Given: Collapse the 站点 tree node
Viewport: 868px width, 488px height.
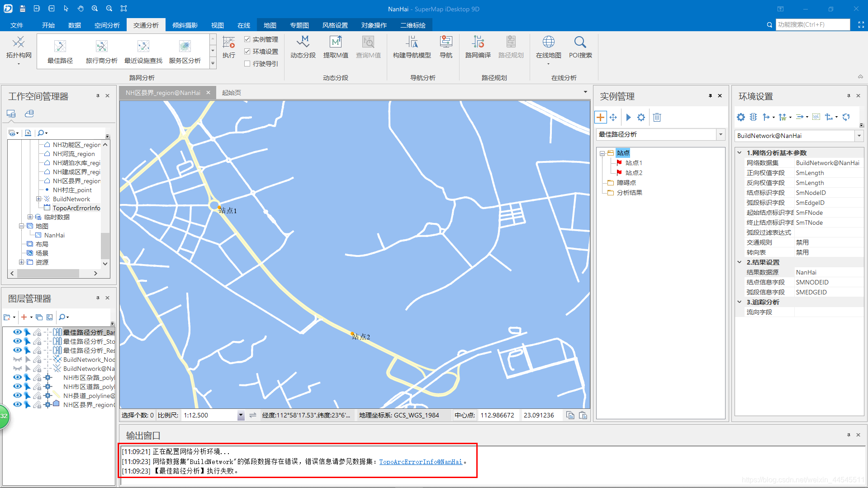Looking at the screenshot, I should [x=602, y=153].
